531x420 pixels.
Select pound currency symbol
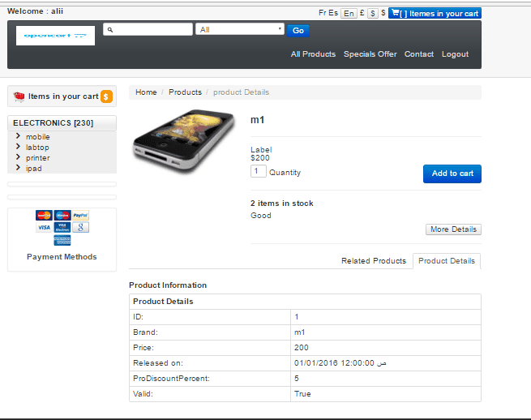tap(362, 13)
